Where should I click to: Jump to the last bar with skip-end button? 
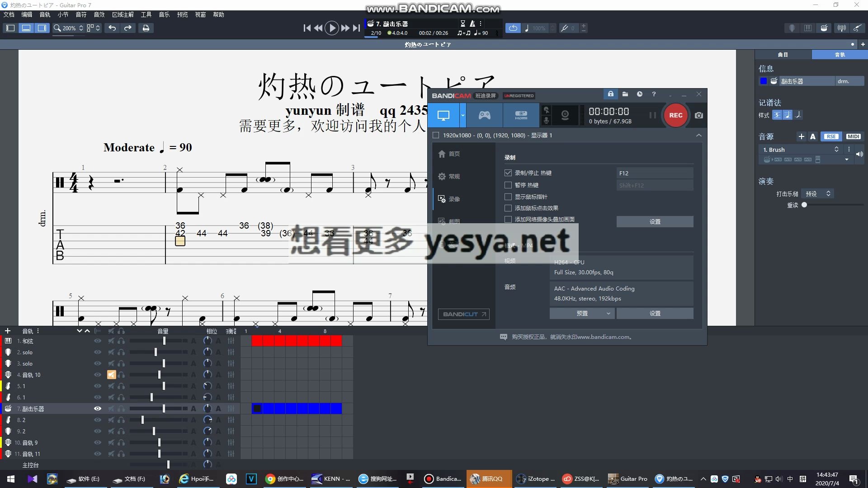[x=357, y=28]
